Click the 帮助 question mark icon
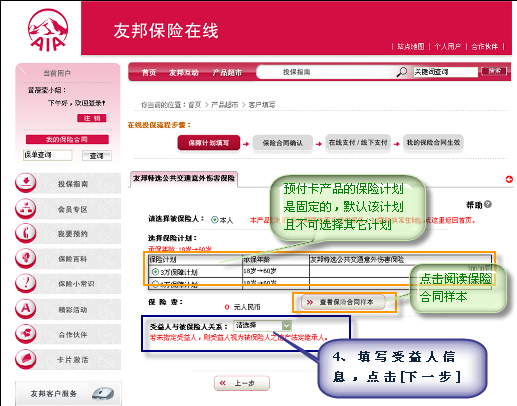This screenshot has height=406, width=517. (488, 204)
